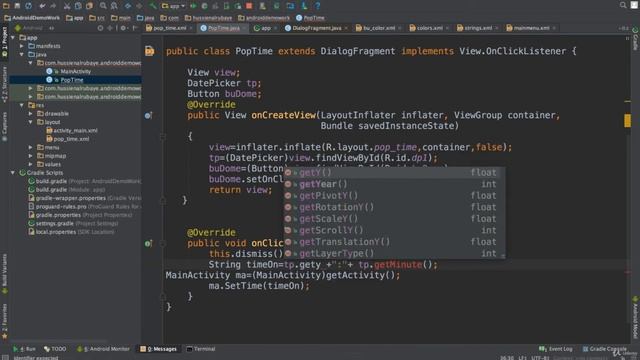640x360 pixels.
Task: Select local.properties in Gradle Scripts
Action: (56, 232)
